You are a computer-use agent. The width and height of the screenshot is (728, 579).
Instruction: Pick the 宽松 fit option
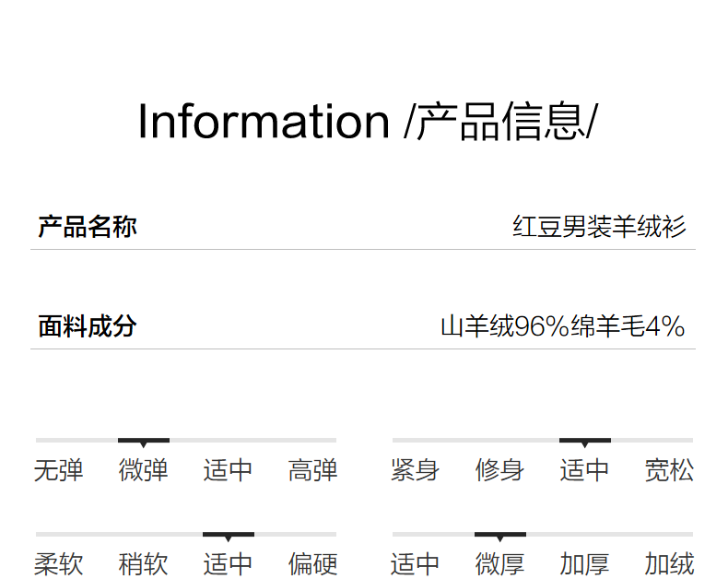click(669, 471)
